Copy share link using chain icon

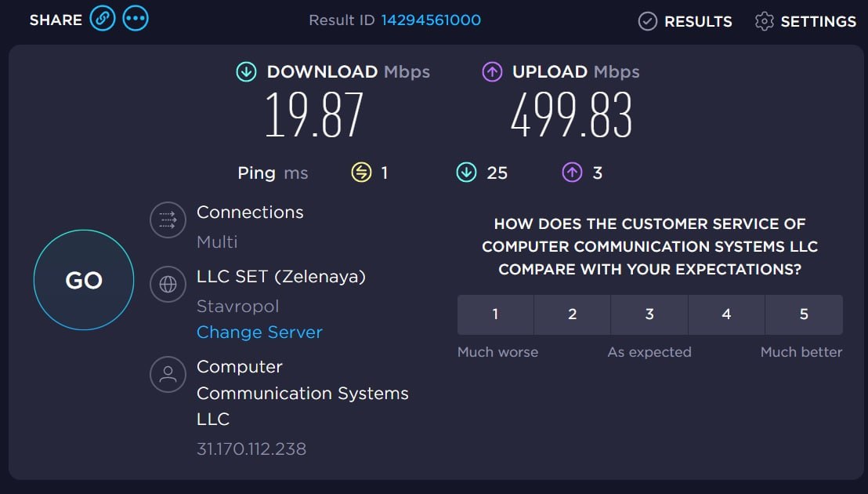click(x=103, y=19)
